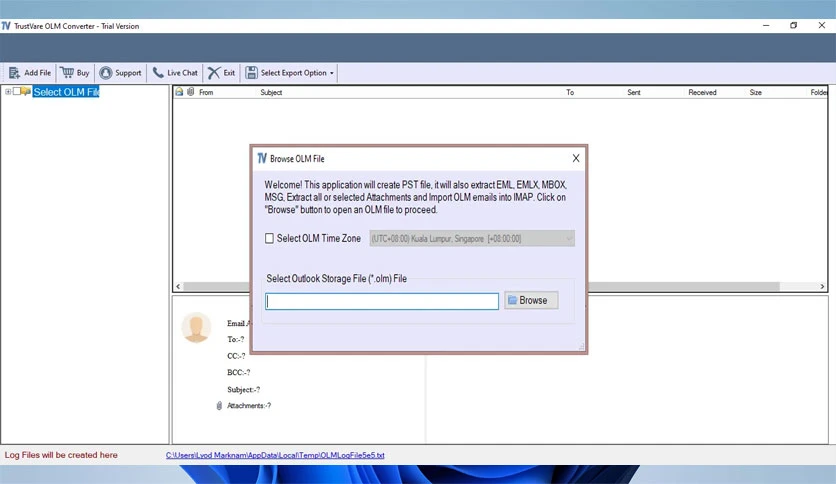Tick the Select OLM File tree checkbox

click(x=17, y=91)
